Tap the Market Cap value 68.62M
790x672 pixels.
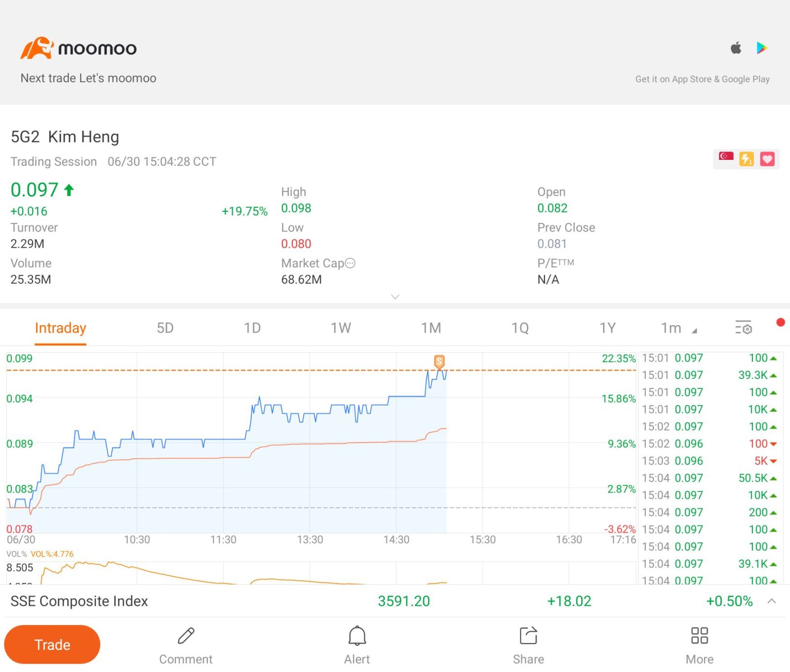click(x=301, y=279)
